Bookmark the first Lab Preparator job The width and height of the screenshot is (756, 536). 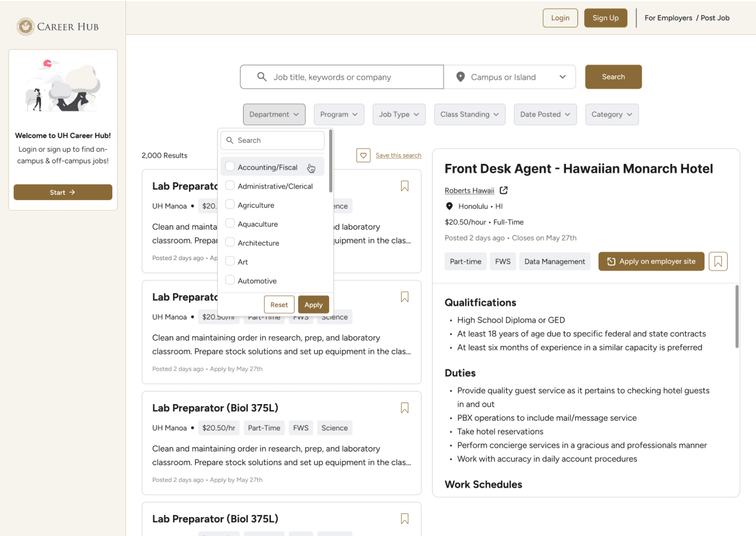click(x=404, y=186)
